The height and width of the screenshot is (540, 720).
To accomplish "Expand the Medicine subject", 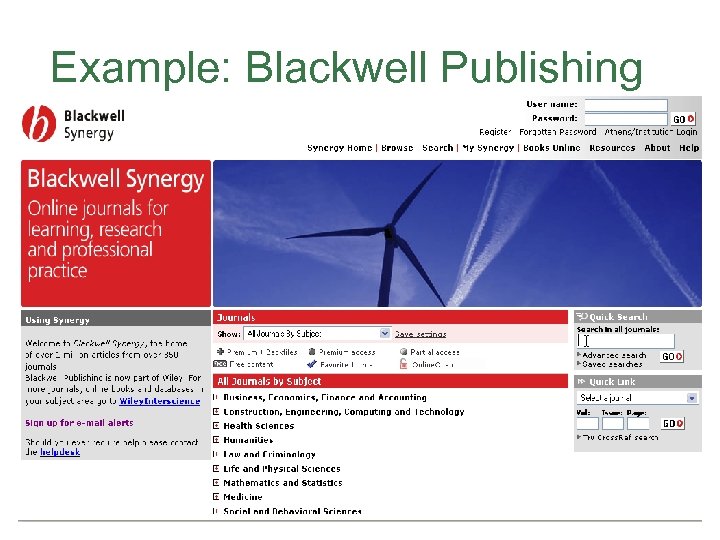I will click(x=216, y=497).
